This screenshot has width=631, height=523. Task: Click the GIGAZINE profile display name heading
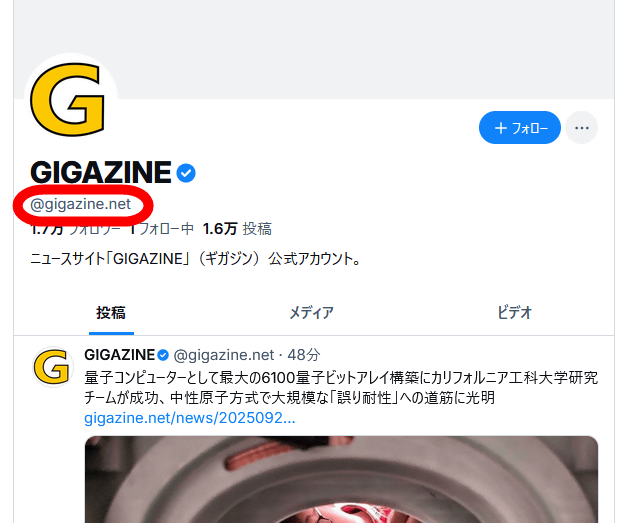point(101,173)
